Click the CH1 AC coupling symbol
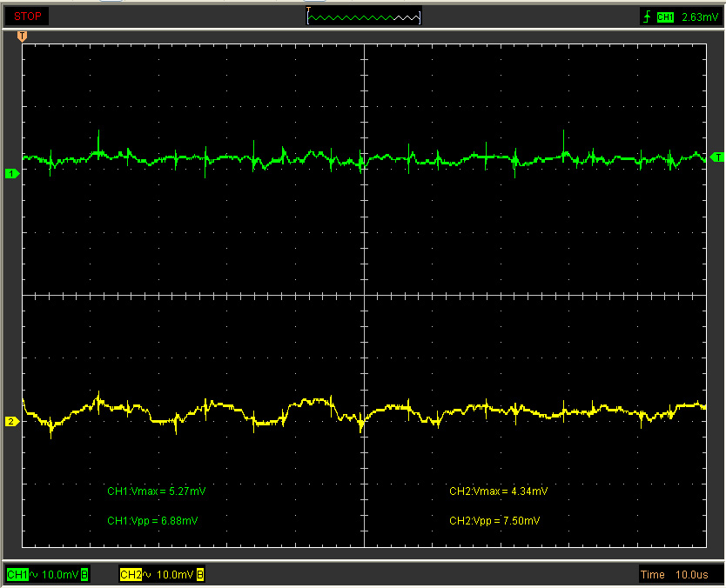726x588 pixels. 34,575
